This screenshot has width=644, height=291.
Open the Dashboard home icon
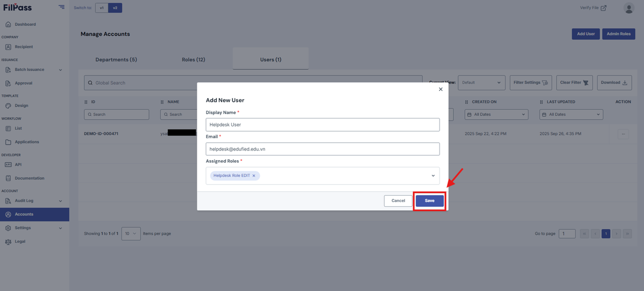[x=8, y=24]
